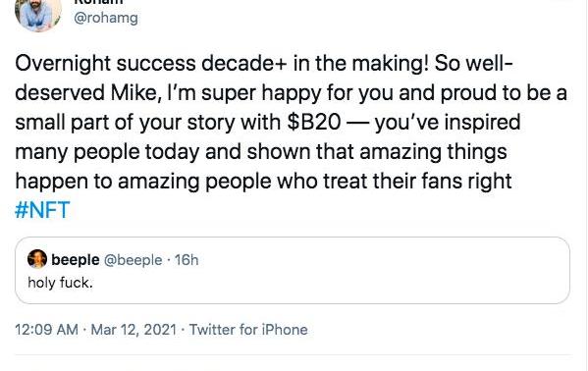Click the quoted tweet card border area
The width and height of the screenshot is (588, 371).
point(293,270)
